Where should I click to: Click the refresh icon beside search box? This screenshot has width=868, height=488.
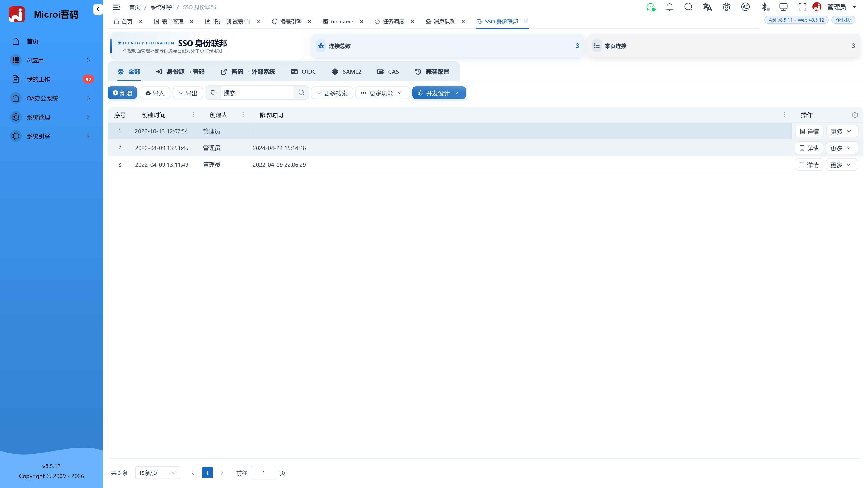[213, 93]
